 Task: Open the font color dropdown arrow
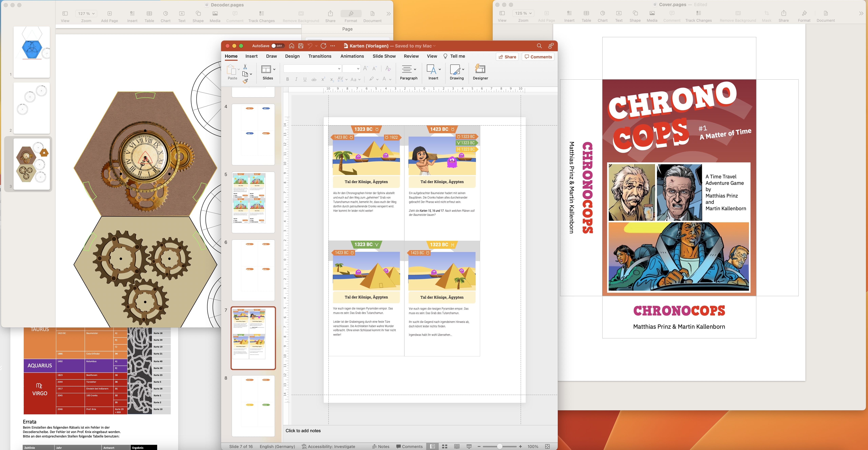pos(390,79)
